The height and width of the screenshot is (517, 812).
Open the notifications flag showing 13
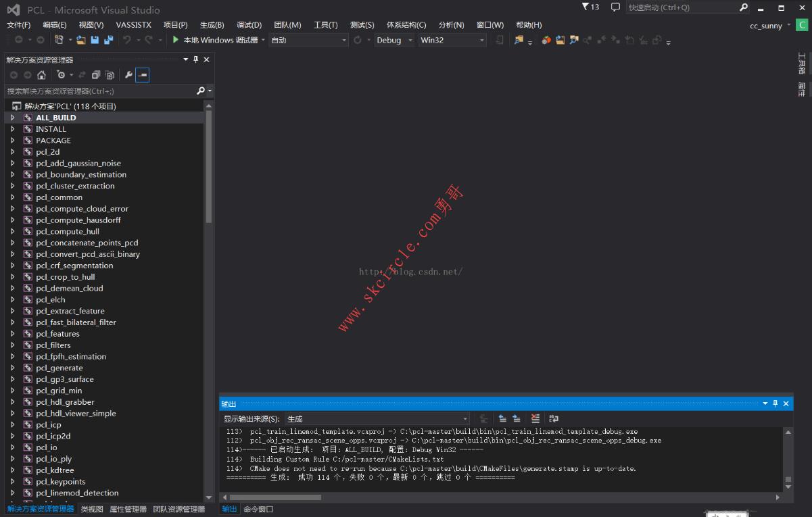tap(590, 7)
